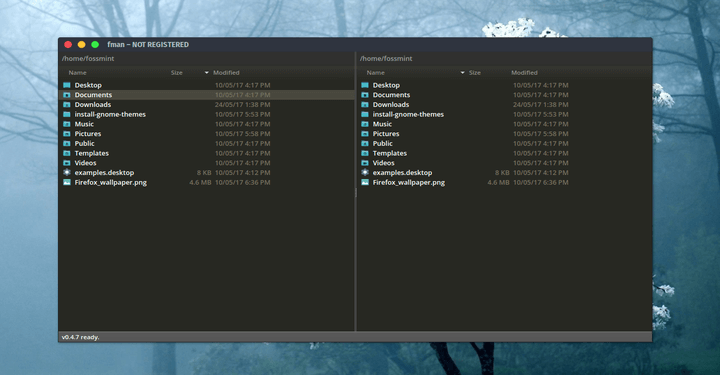Close the fman window with red button
The image size is (720, 375).
click(68, 45)
